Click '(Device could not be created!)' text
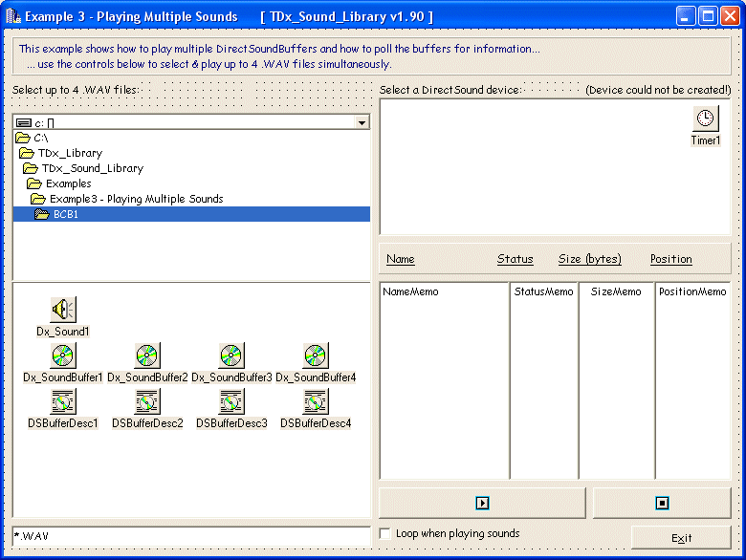Viewport: 746px width, 560px height. click(658, 90)
